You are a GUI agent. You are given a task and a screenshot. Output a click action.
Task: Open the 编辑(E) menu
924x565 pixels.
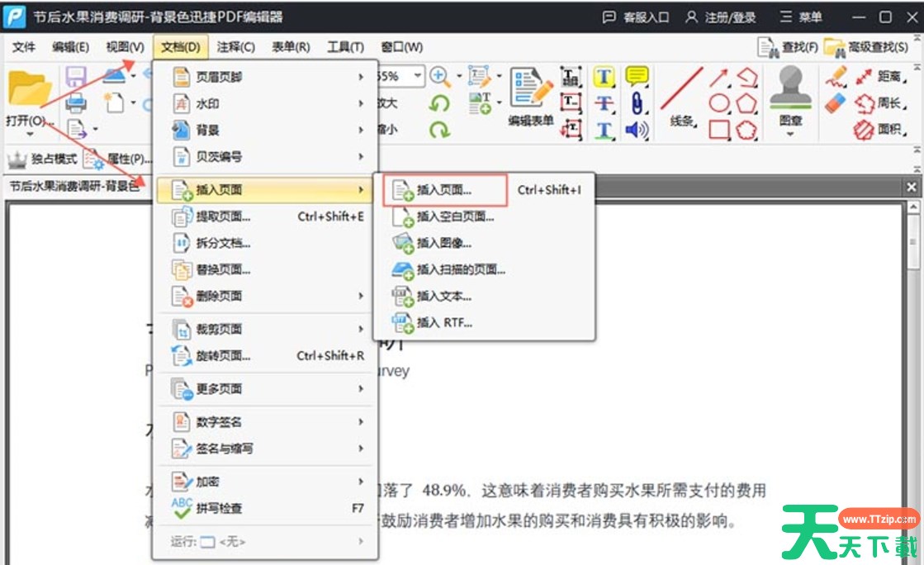[x=70, y=46]
